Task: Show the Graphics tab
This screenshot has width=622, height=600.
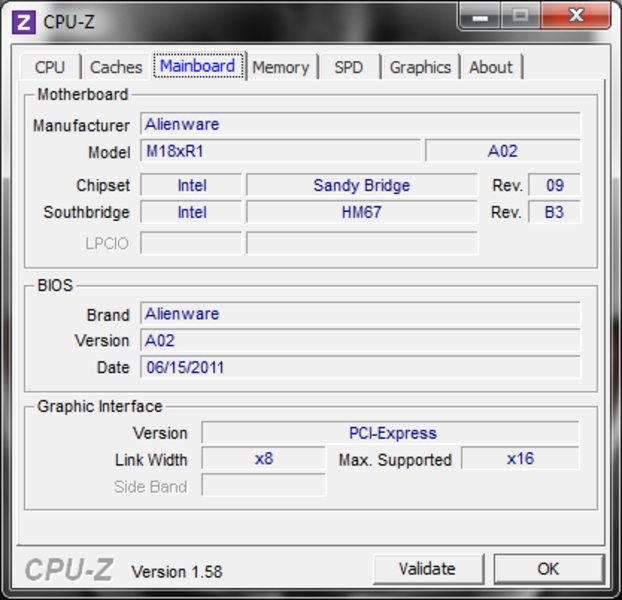Action: pos(420,67)
